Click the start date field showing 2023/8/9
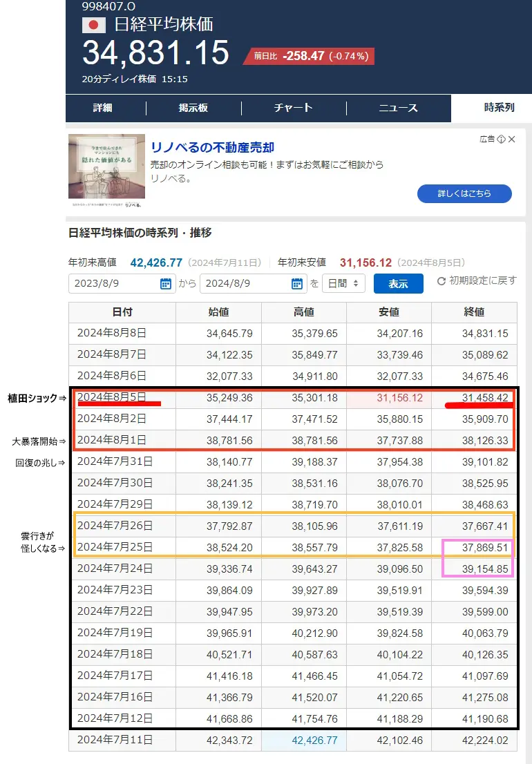 coord(114,283)
